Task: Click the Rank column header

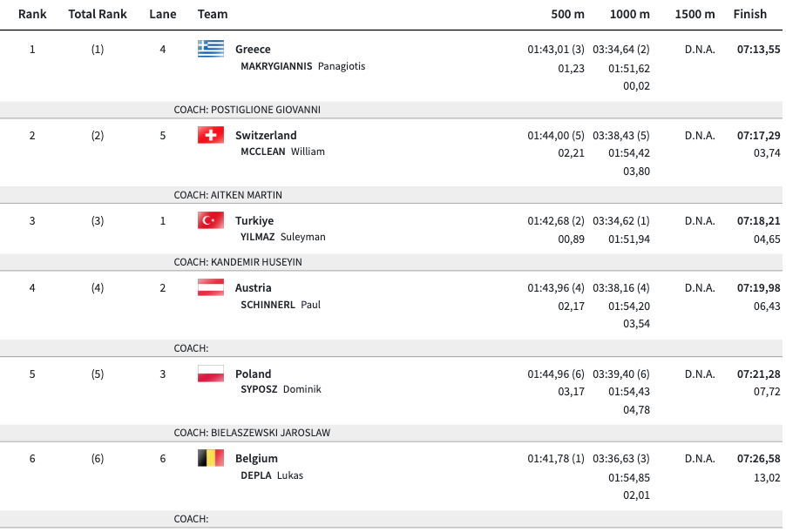Action: tap(32, 14)
